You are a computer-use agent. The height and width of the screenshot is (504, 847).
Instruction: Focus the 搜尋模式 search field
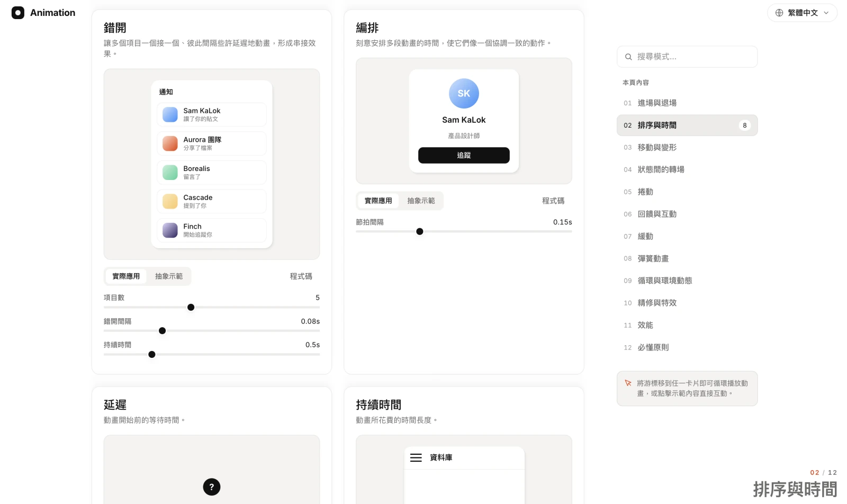click(x=687, y=57)
